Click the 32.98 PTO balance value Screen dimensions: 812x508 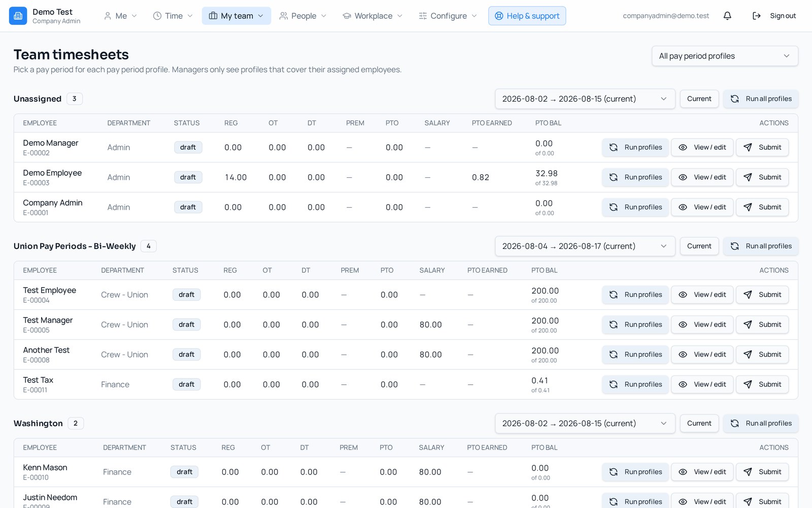pos(547,173)
